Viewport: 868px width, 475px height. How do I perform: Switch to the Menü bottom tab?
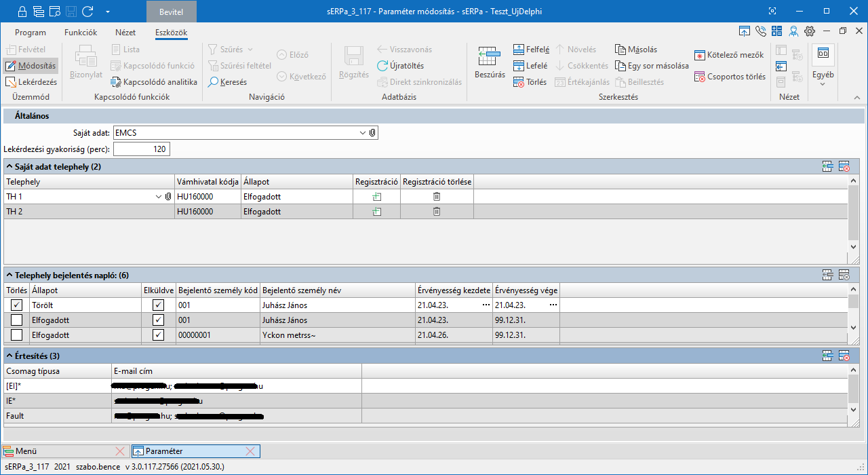[x=26, y=451]
